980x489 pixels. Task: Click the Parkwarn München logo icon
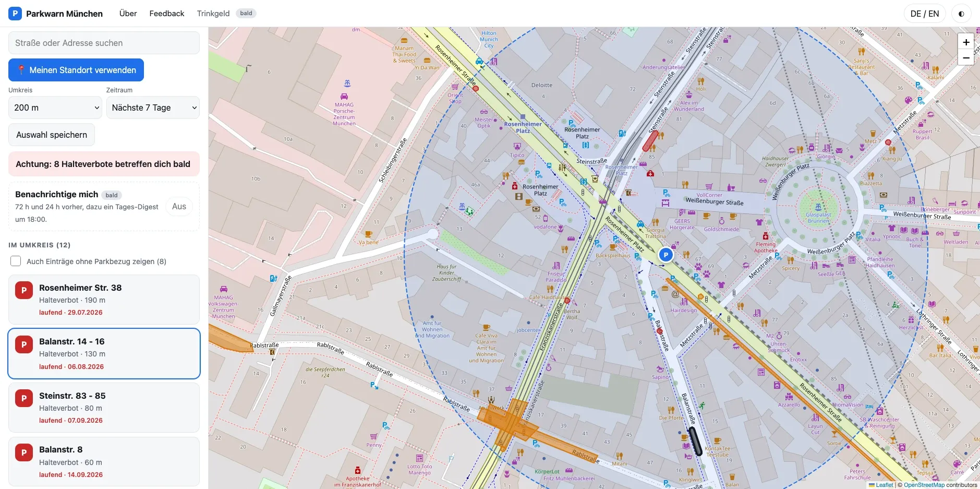tap(15, 14)
